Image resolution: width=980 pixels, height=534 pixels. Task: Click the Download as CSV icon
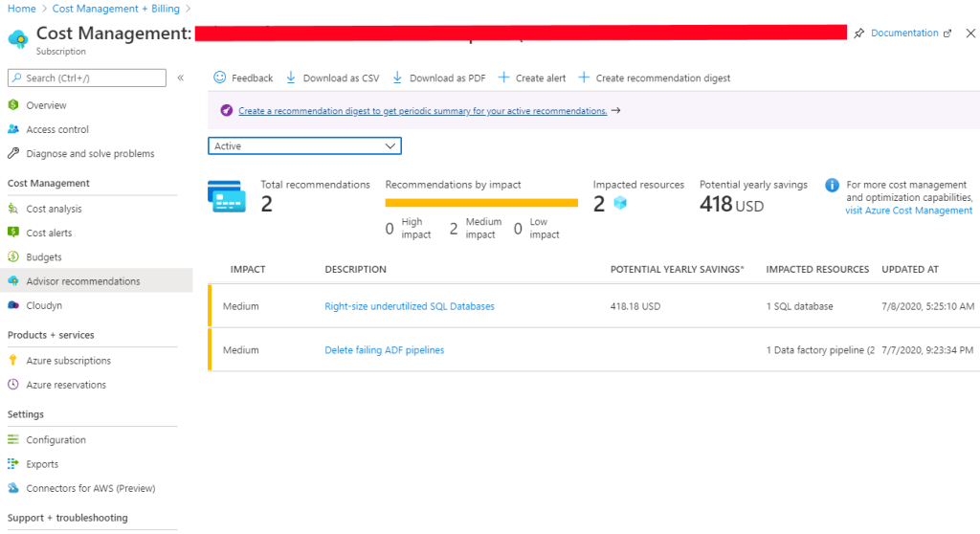[x=291, y=78]
